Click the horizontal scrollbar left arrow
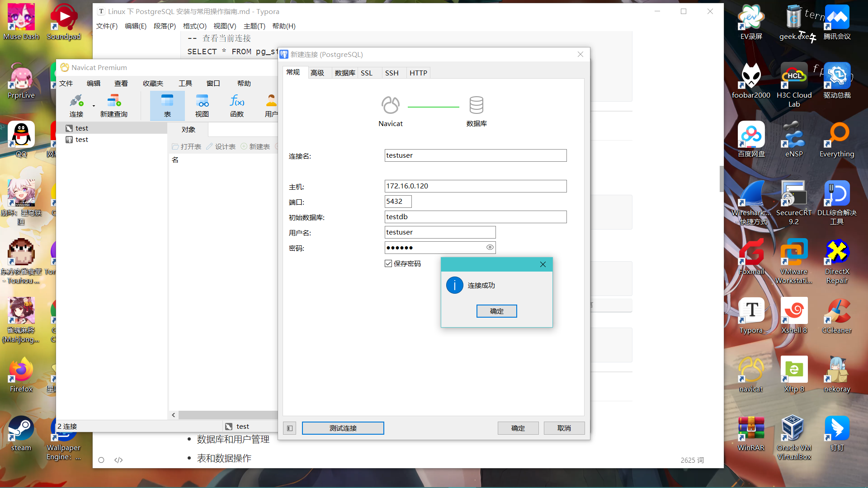Screen dimensions: 868x488 (174, 415)
